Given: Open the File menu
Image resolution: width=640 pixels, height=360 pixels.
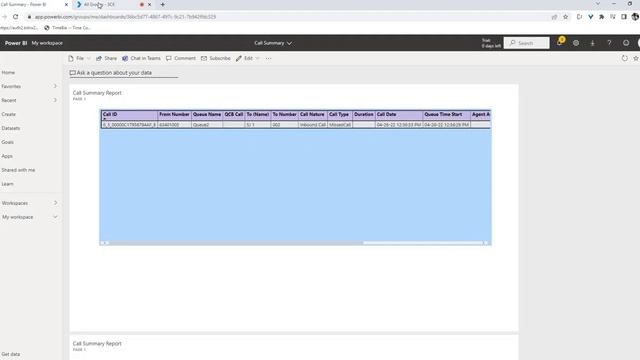Looking at the screenshot, I should click(x=79, y=58).
